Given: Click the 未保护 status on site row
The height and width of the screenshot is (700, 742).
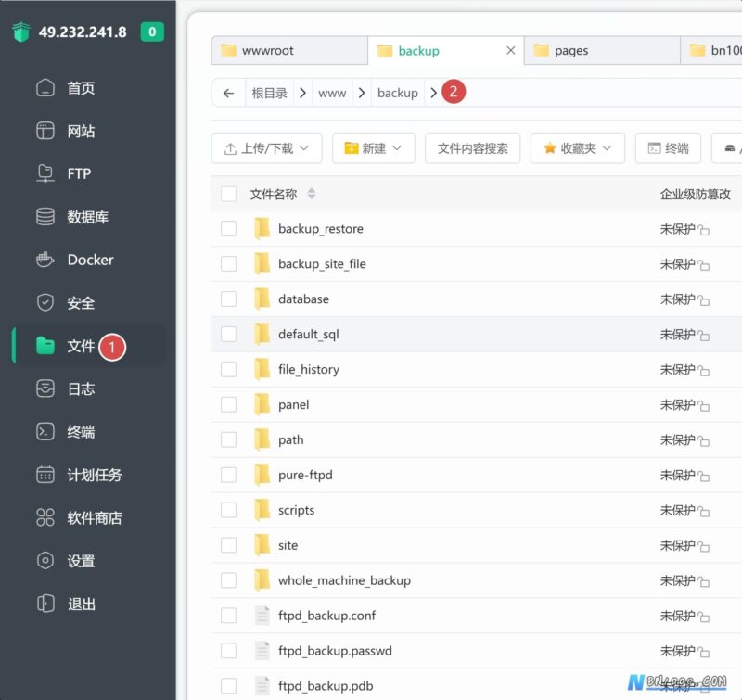Looking at the screenshot, I should point(677,545).
